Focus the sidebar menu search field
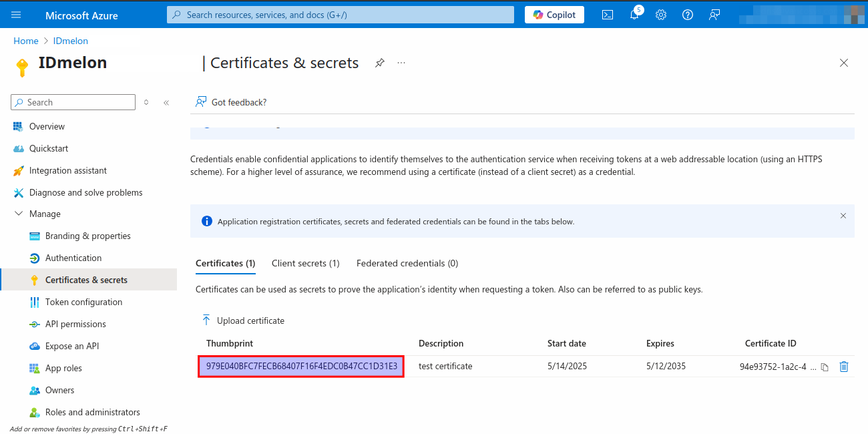868x434 pixels. click(x=73, y=102)
